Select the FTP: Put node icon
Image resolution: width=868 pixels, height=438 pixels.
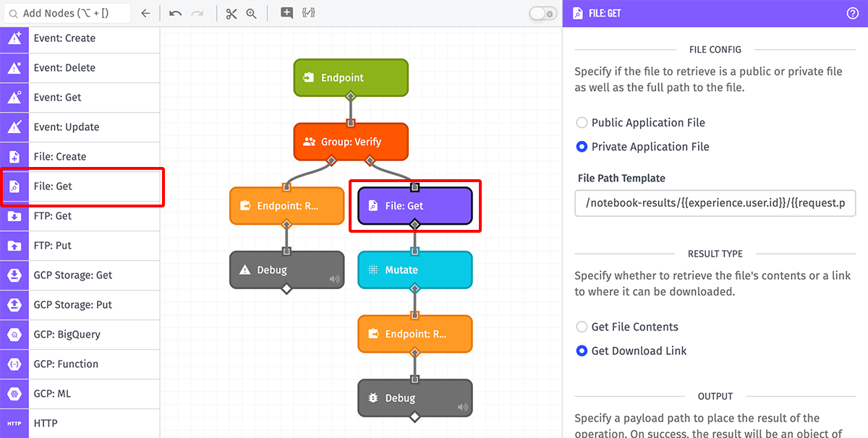(14, 246)
